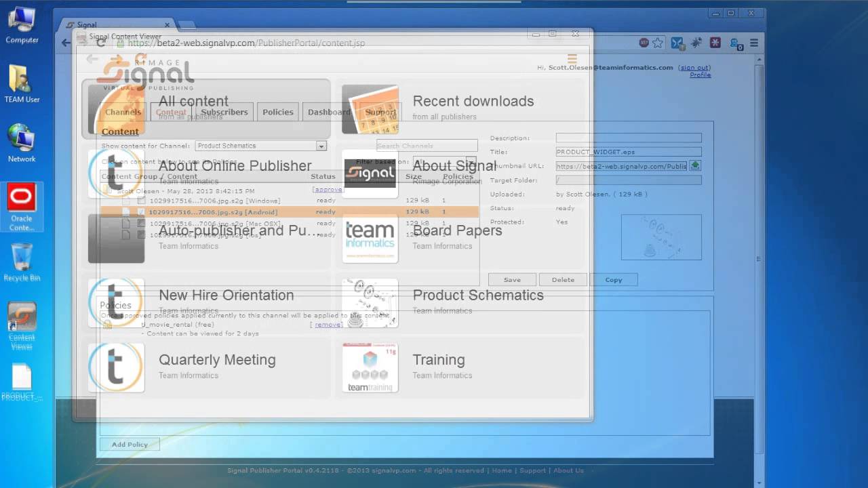Click the Thumbnail URL input field
The width and height of the screenshot is (868, 488).
(x=622, y=165)
